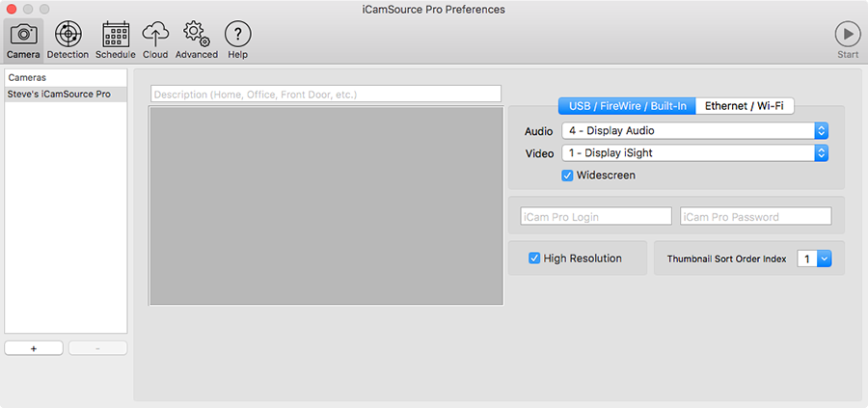
Task: Add a new camera with plus button
Action: tap(34, 348)
